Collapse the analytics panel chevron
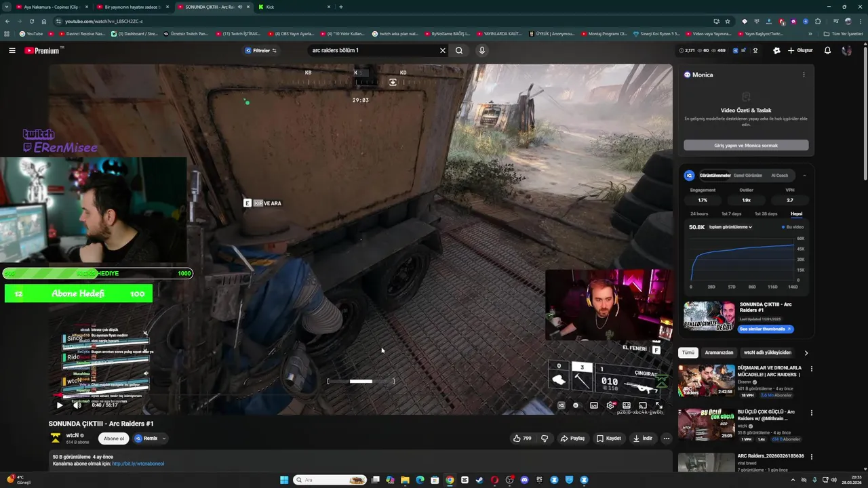Viewport: 868px width, 488px height. [804, 176]
